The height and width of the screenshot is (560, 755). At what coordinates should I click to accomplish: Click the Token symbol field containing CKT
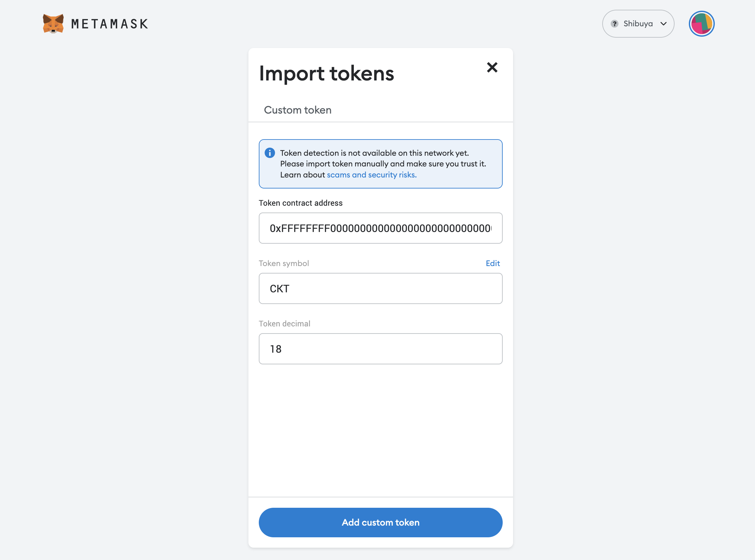380,288
